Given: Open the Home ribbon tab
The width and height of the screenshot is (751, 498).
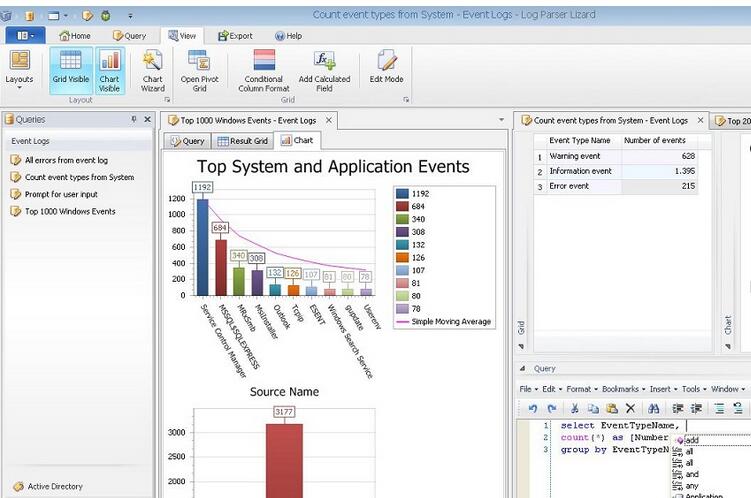Looking at the screenshot, I should pyautogui.click(x=75, y=36).
